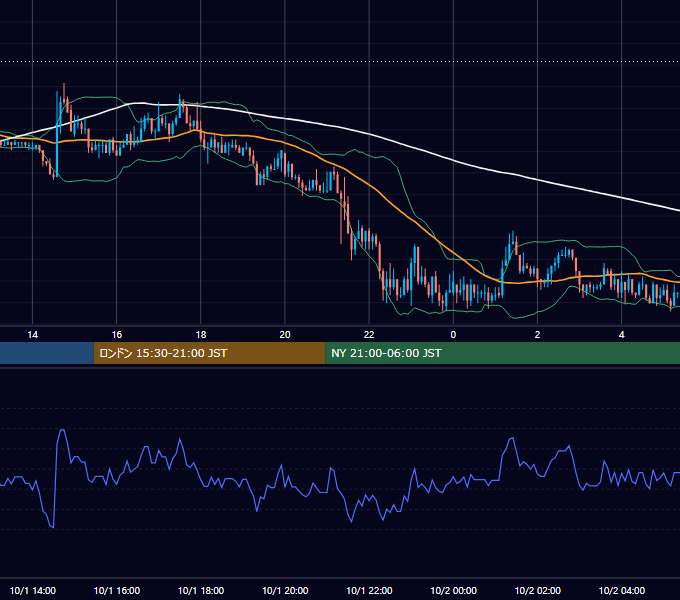Click the 10/2 04:00 time label
The height and width of the screenshot is (600, 680).
[x=621, y=590]
